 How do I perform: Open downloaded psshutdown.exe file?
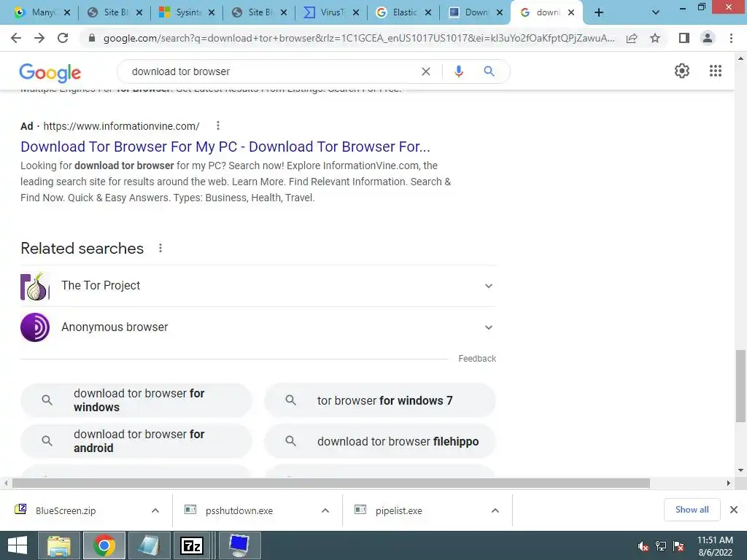pyautogui.click(x=239, y=510)
